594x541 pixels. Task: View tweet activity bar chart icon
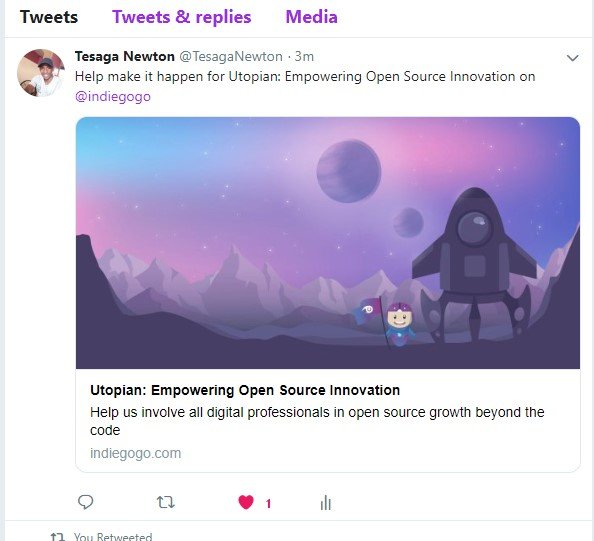click(325, 503)
